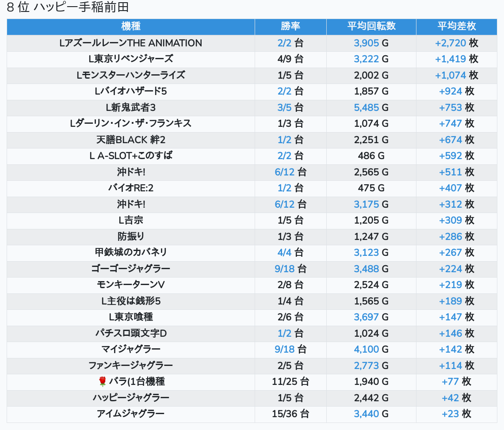Click the +2,720 枚 average difference value

456,43
